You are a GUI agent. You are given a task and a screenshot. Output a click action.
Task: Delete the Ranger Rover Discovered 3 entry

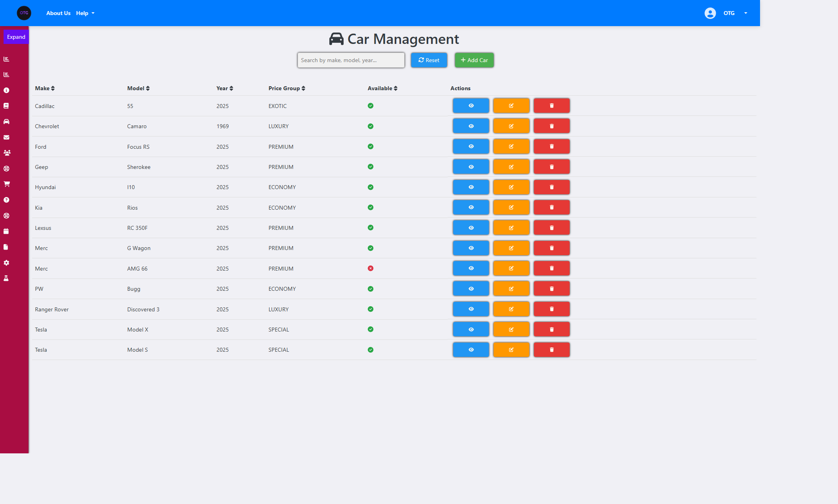(x=551, y=309)
